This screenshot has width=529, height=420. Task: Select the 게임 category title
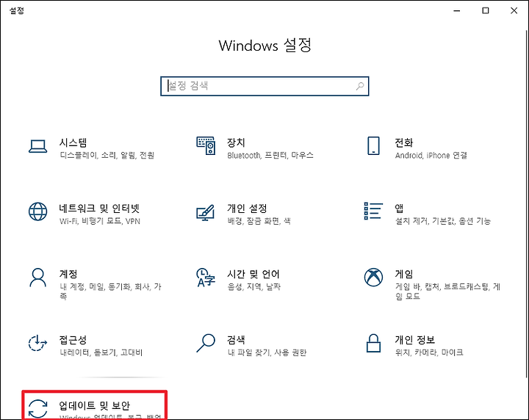tap(404, 274)
